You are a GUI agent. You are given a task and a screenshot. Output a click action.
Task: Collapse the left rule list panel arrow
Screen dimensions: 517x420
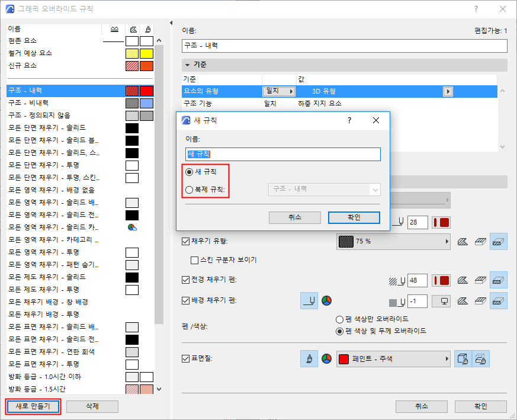tap(171, 23)
